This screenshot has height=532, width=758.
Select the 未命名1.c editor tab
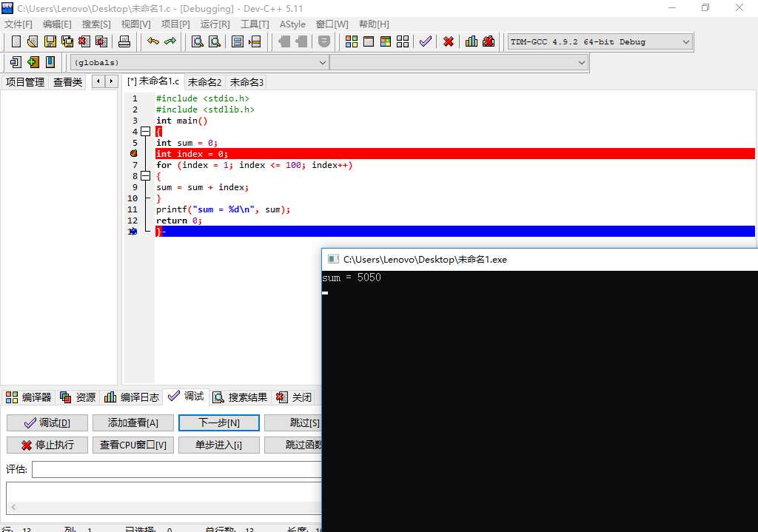click(153, 81)
